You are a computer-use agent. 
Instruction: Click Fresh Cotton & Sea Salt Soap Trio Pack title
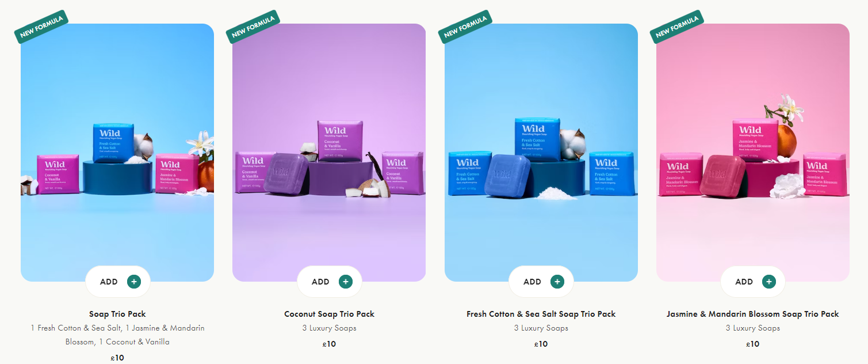[x=541, y=314]
